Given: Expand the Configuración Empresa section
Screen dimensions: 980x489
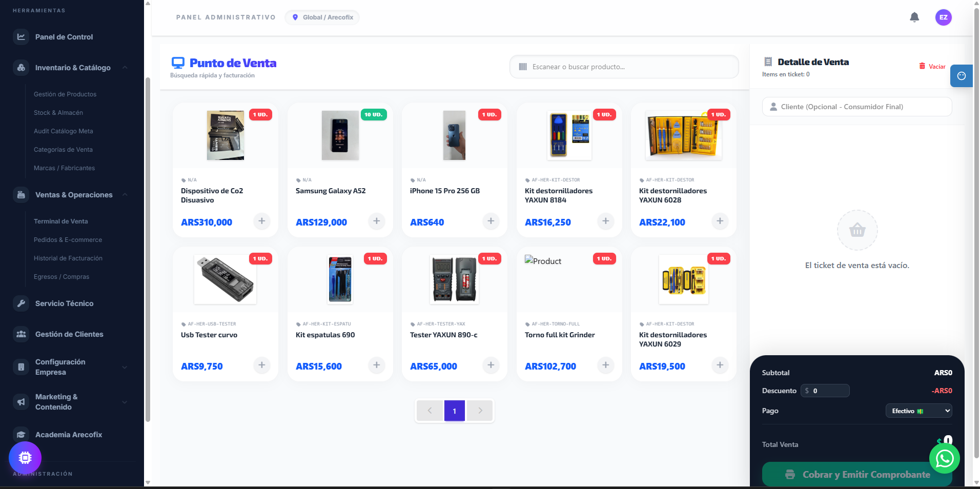Looking at the screenshot, I should pyautogui.click(x=125, y=367).
